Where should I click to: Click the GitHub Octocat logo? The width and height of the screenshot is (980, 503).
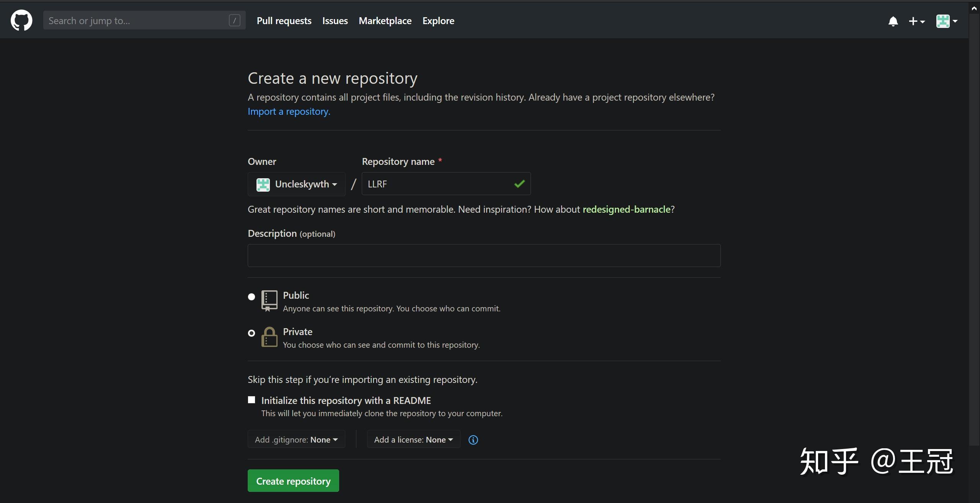tap(21, 21)
